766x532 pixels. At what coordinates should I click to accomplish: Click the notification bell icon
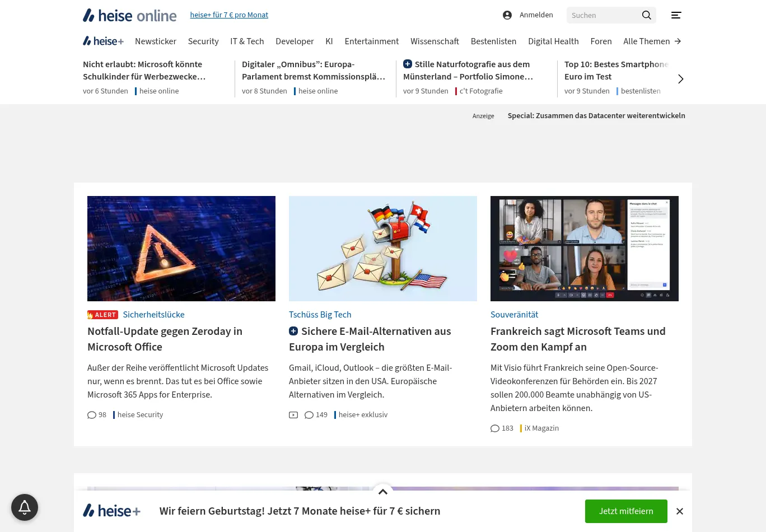click(25, 507)
